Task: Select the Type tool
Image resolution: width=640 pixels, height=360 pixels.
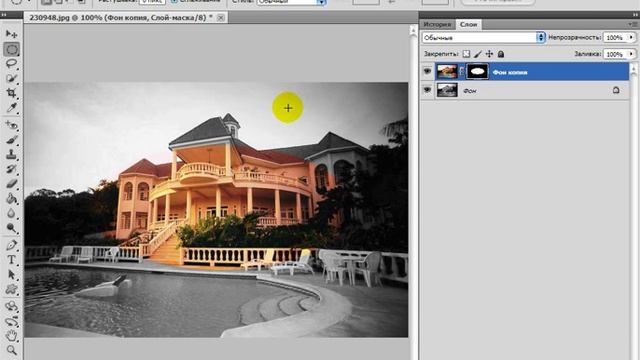Action: click(11, 260)
